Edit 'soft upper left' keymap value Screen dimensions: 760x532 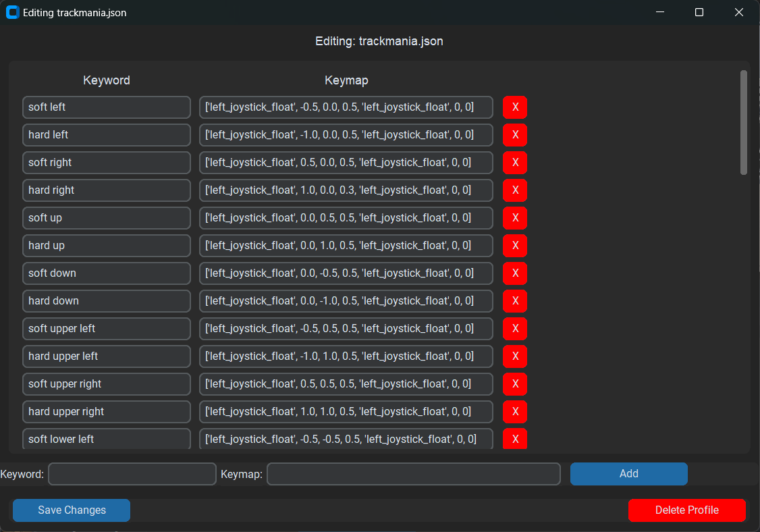(x=346, y=328)
